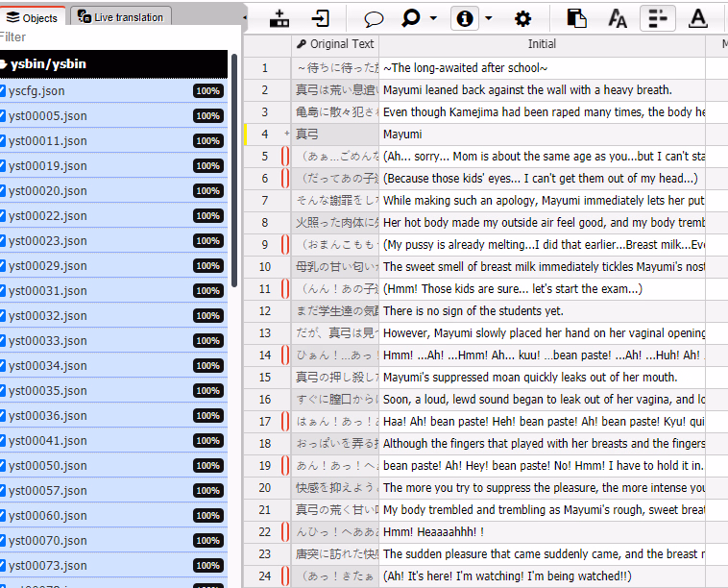This screenshot has width=728, height=588.
Task: Toggle the text alignment toolbar button
Action: 658,18
